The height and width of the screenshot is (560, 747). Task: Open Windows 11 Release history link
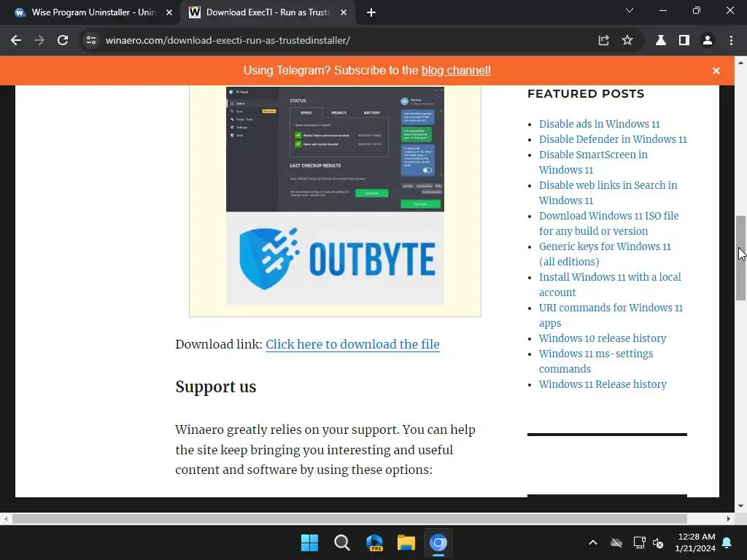click(x=602, y=384)
